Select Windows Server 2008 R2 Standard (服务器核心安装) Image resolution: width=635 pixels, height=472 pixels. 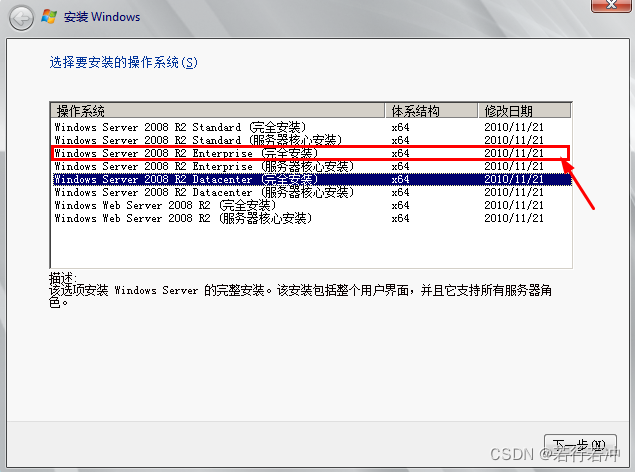(311, 140)
